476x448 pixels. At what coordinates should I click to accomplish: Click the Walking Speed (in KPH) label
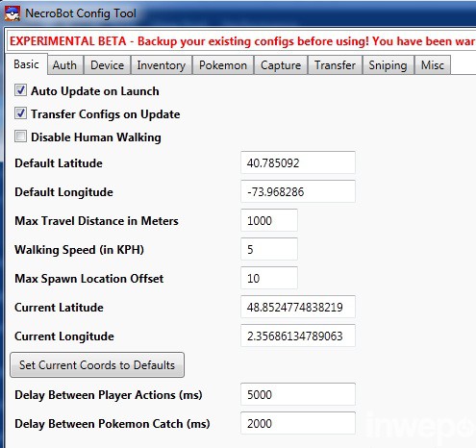click(79, 250)
